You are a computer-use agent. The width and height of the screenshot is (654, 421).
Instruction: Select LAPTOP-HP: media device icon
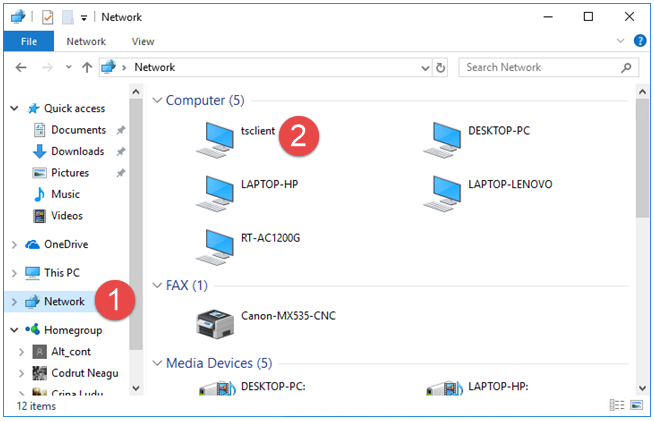[445, 388]
